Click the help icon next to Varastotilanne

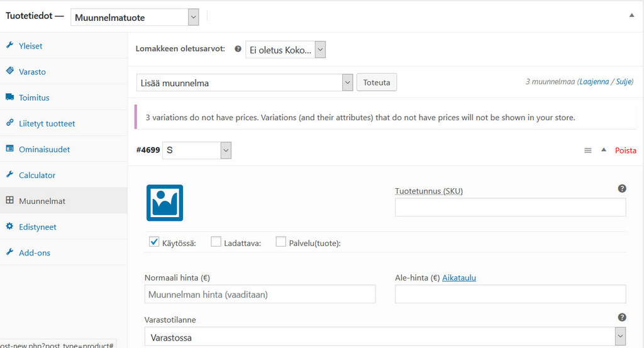coord(622,318)
